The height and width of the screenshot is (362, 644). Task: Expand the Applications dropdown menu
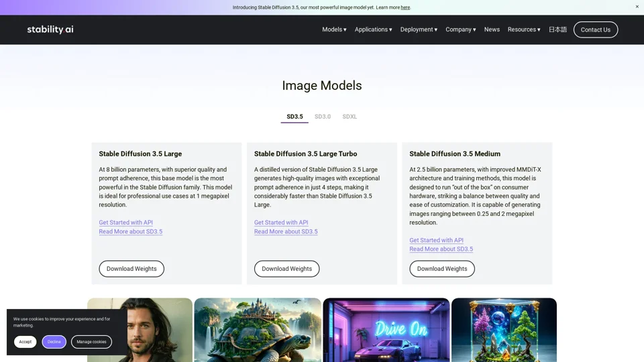click(374, 29)
